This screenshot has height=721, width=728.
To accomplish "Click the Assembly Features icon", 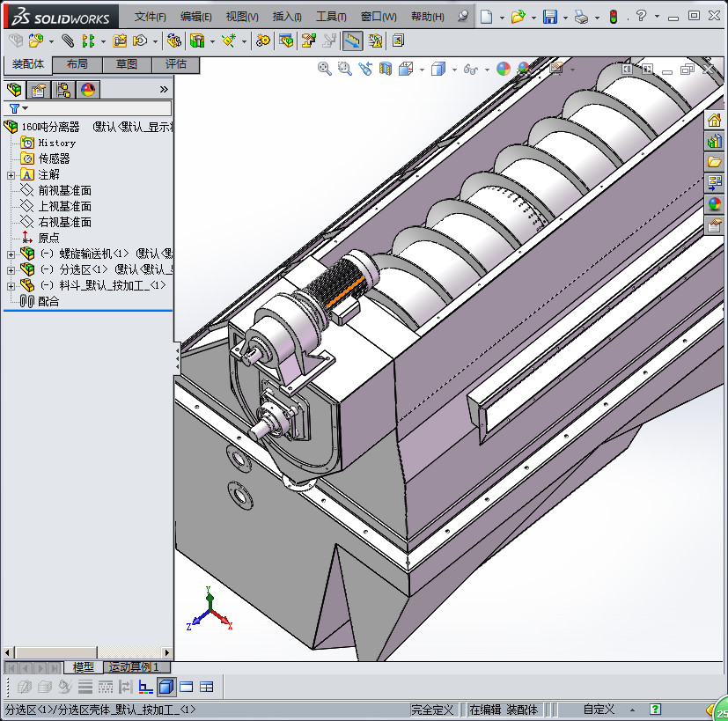I will pyautogui.click(x=197, y=40).
